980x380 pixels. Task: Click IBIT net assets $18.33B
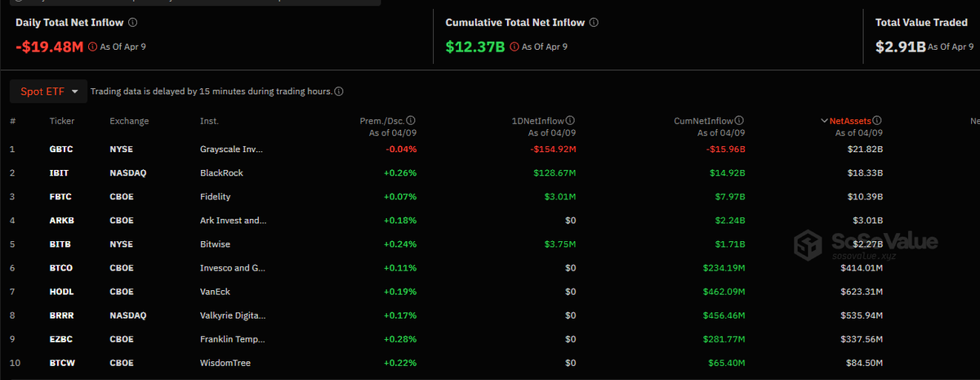864,173
